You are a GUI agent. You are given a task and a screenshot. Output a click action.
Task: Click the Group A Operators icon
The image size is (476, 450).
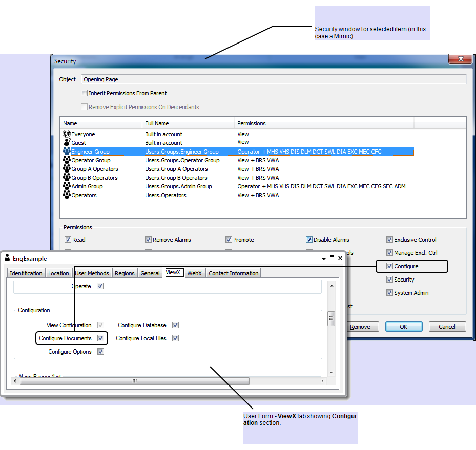66,169
